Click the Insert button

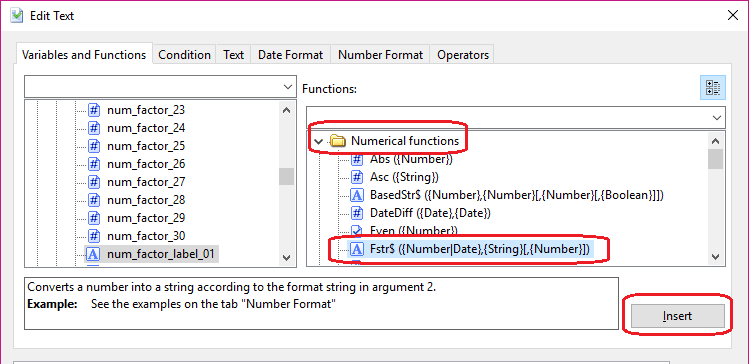click(677, 316)
